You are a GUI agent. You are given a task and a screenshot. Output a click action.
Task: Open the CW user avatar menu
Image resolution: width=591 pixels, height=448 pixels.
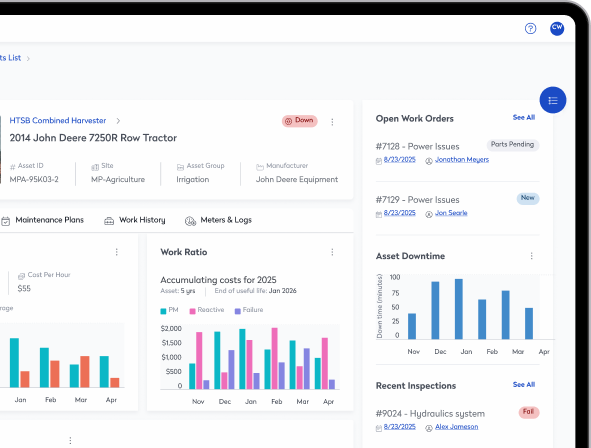(557, 29)
